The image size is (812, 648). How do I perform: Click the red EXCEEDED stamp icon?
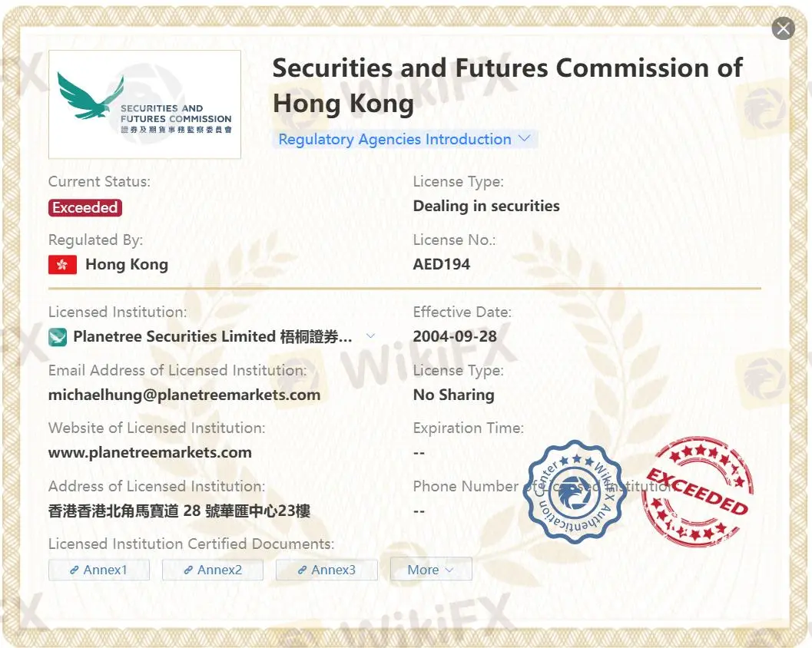point(697,491)
